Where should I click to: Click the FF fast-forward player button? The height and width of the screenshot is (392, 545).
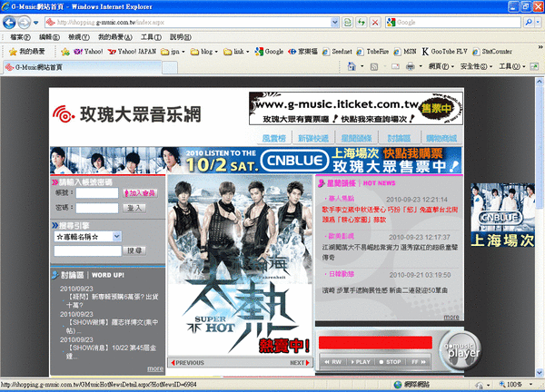point(419,362)
